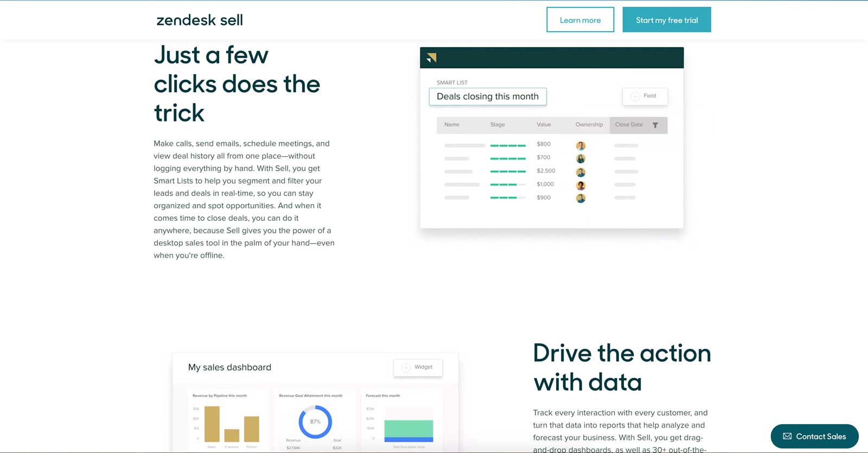Screen dimensions: 868x453
Task: Click the Widget button on sales dashboard
Action: point(418,367)
